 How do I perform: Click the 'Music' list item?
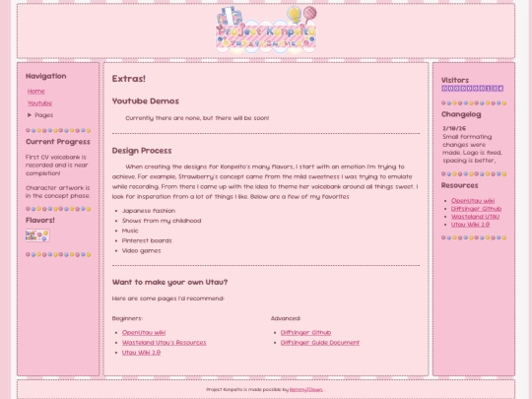(x=130, y=231)
